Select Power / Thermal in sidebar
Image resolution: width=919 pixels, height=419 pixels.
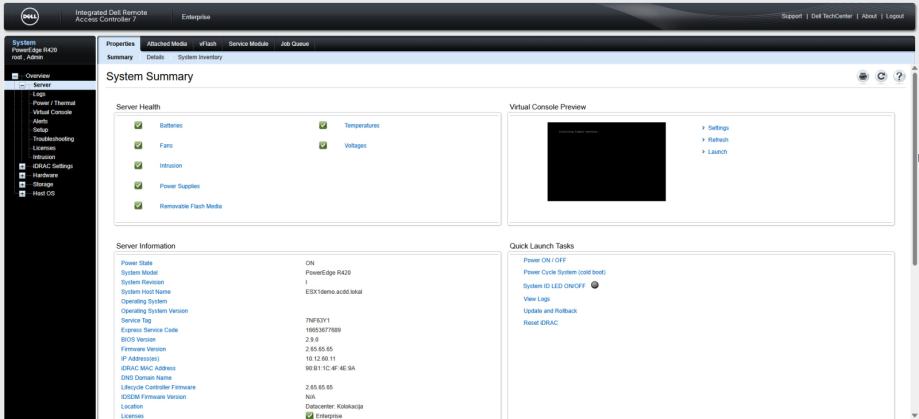[54, 103]
